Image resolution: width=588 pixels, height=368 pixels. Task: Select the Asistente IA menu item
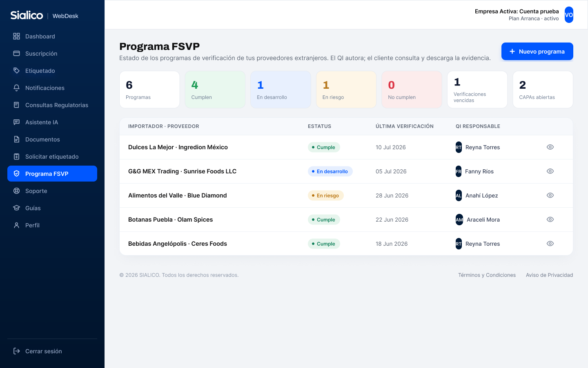coord(52,122)
